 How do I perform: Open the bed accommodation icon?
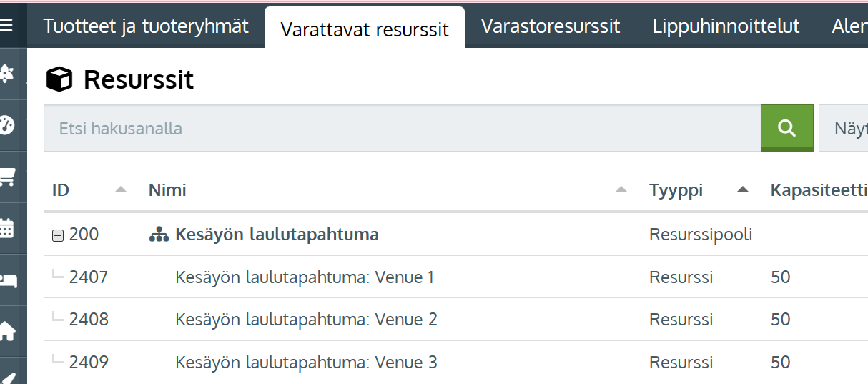(x=7, y=280)
